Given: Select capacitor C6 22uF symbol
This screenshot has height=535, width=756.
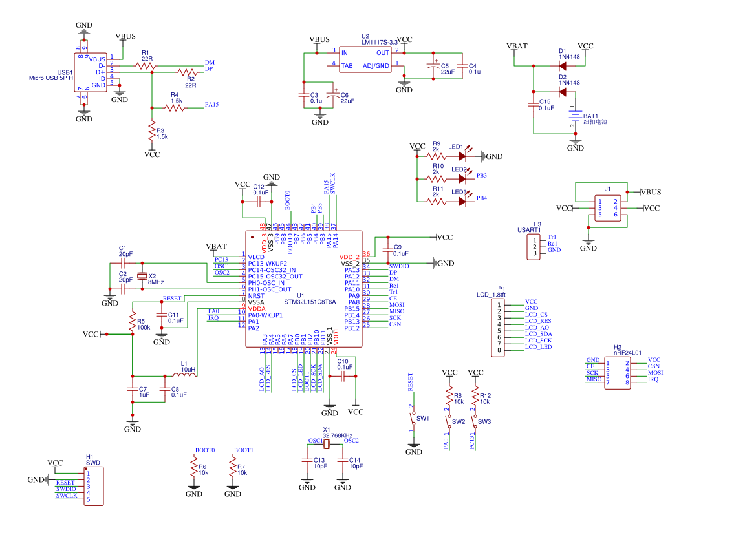Looking at the screenshot, I should [333, 95].
